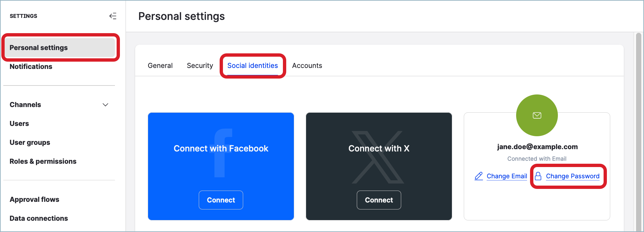Go to the Users page
The image size is (644, 232).
pyautogui.click(x=19, y=123)
